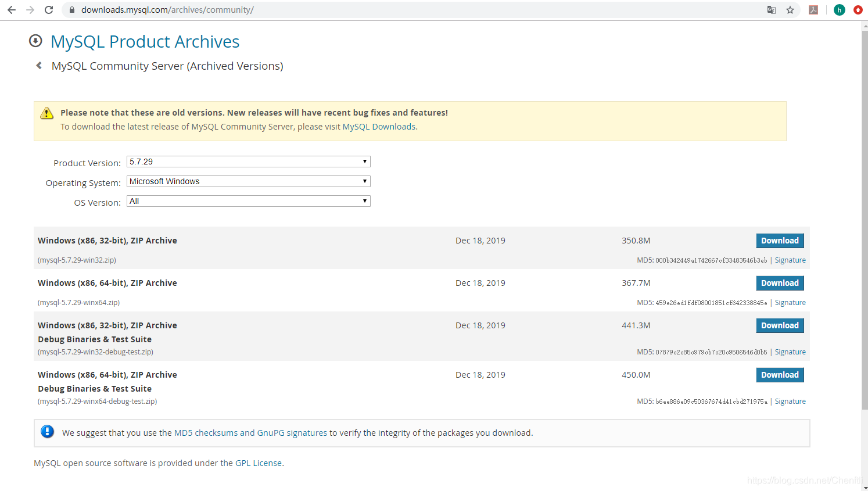868x491 pixels.
Task: Download 64-bit Debug Binaries & Test Suite
Action: [x=780, y=375]
